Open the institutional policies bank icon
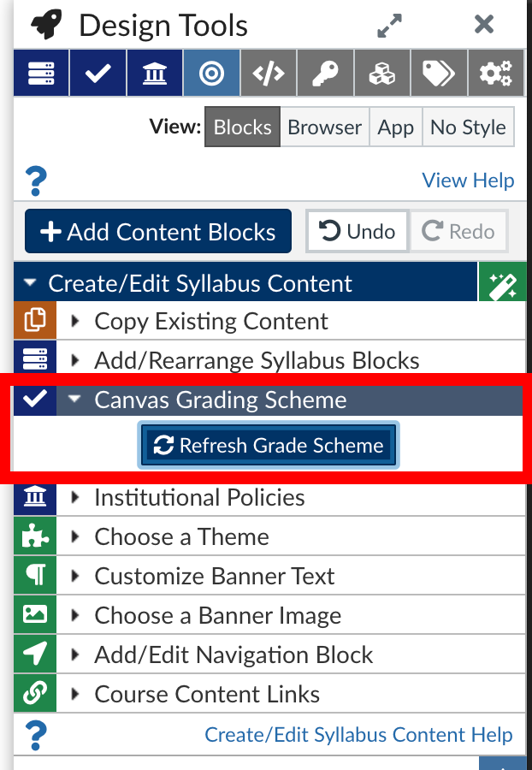Screen dimensions: 532x770 pos(154,73)
